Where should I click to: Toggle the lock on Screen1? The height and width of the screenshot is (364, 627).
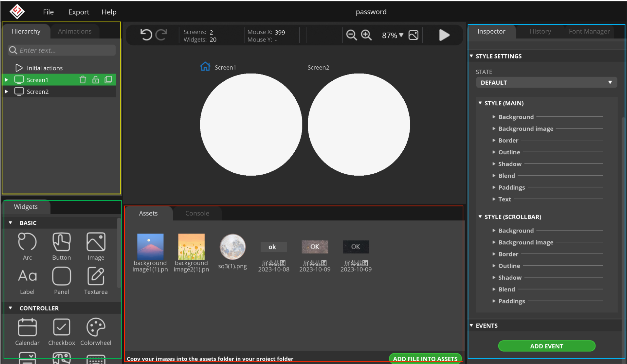pos(96,80)
